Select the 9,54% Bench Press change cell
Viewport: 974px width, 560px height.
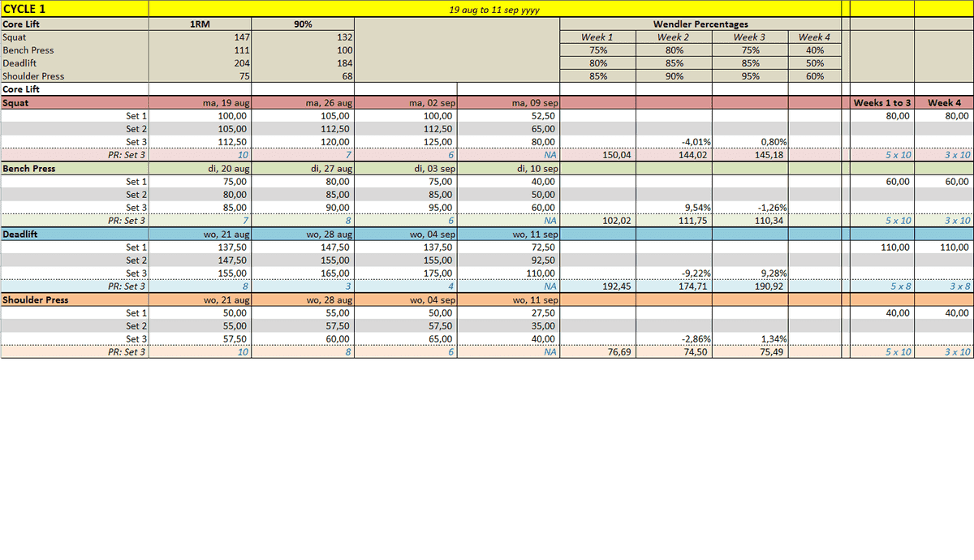pyautogui.click(x=673, y=208)
